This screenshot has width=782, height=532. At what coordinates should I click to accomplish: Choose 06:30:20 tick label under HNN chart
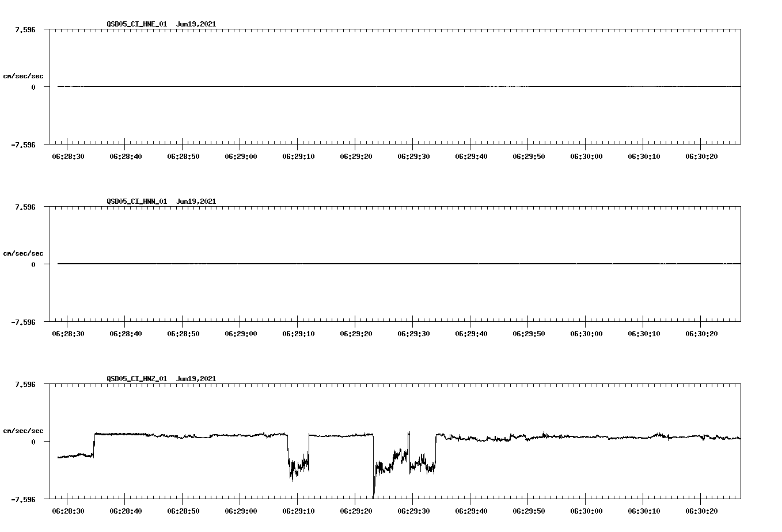click(x=701, y=334)
